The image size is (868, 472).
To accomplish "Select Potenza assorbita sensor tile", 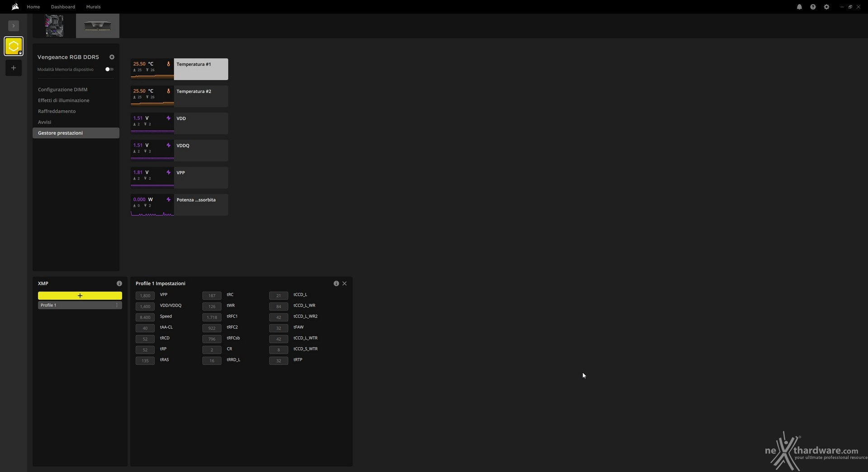I will coord(179,205).
